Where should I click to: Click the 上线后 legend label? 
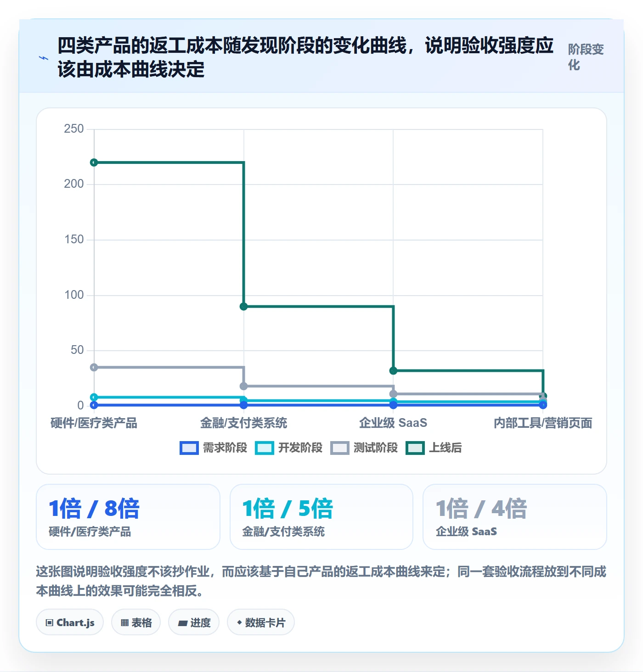coord(446,448)
